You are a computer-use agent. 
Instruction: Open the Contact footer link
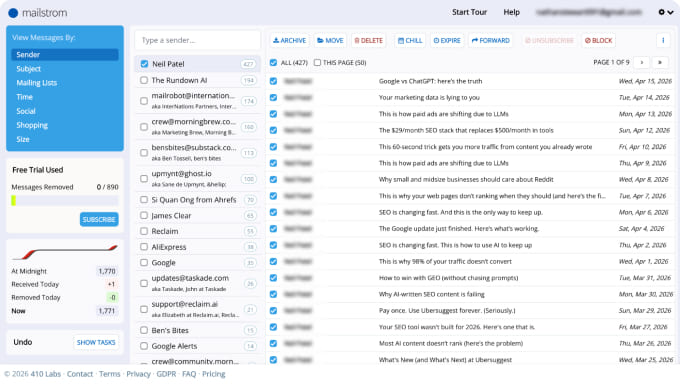[80, 374]
